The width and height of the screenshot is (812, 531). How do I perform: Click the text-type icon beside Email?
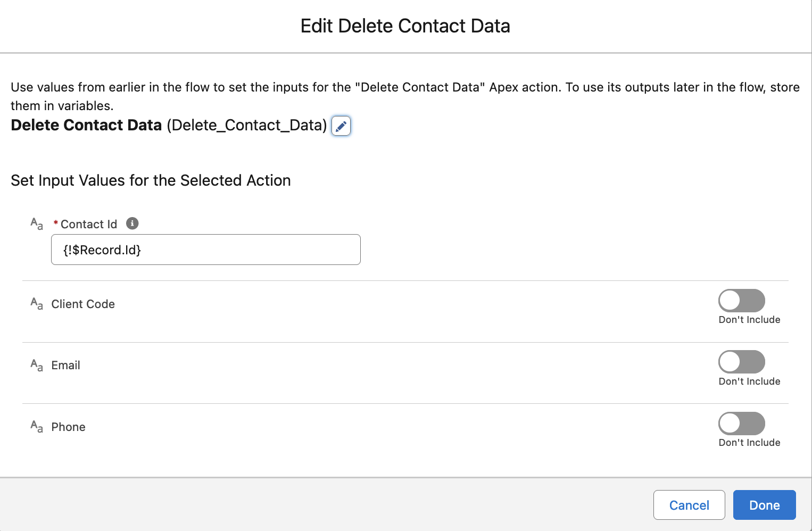tap(37, 366)
